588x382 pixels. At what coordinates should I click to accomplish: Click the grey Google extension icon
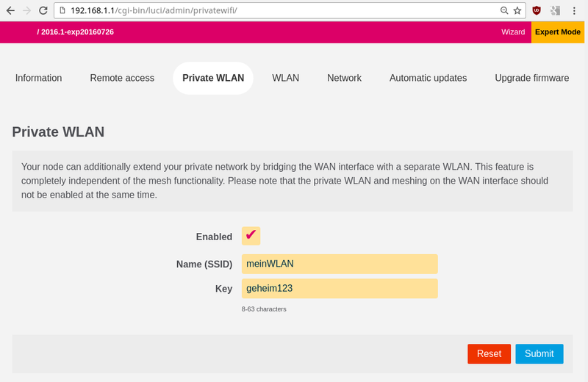pos(556,11)
